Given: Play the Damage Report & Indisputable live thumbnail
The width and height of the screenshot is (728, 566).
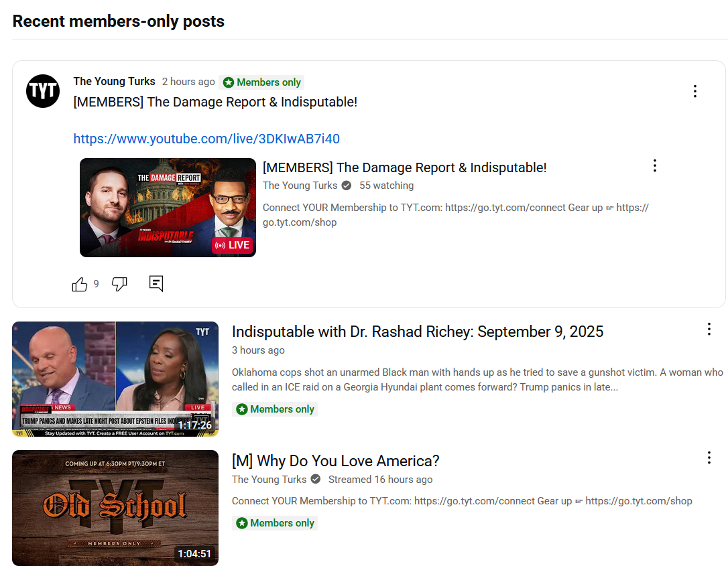Looking at the screenshot, I should click(168, 208).
